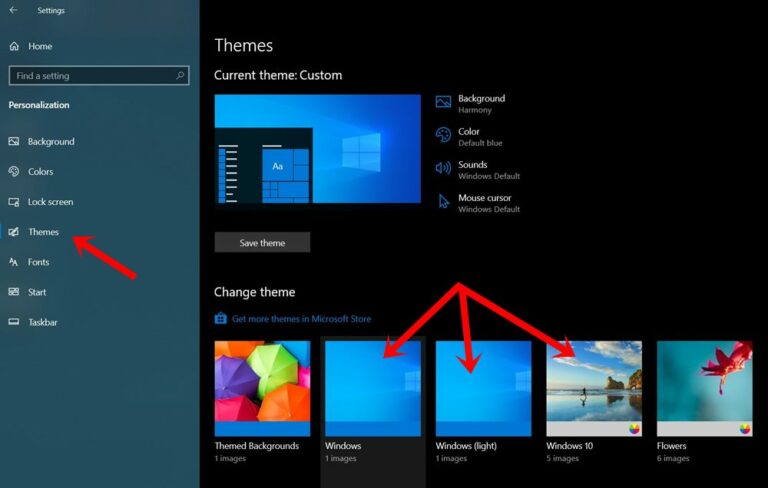The image size is (768, 488).
Task: Select the Windows (light) theme thumbnail
Action: click(x=483, y=388)
